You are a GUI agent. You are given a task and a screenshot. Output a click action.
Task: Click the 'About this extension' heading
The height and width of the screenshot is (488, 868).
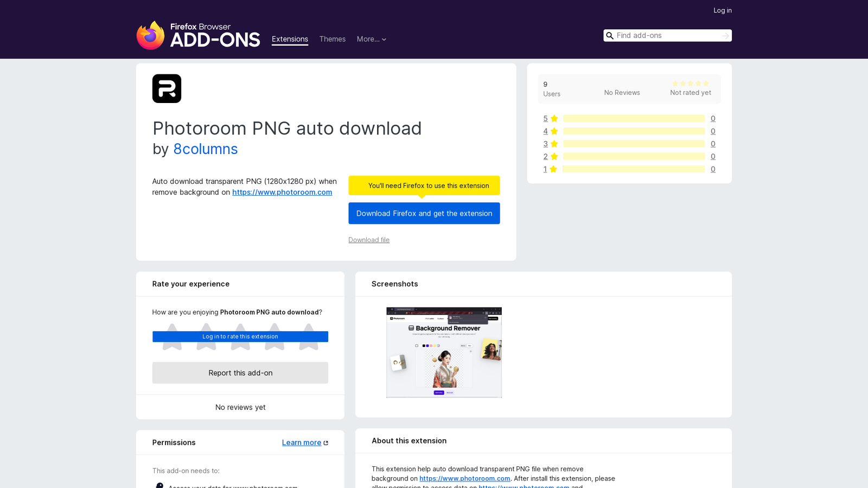pos(409,441)
